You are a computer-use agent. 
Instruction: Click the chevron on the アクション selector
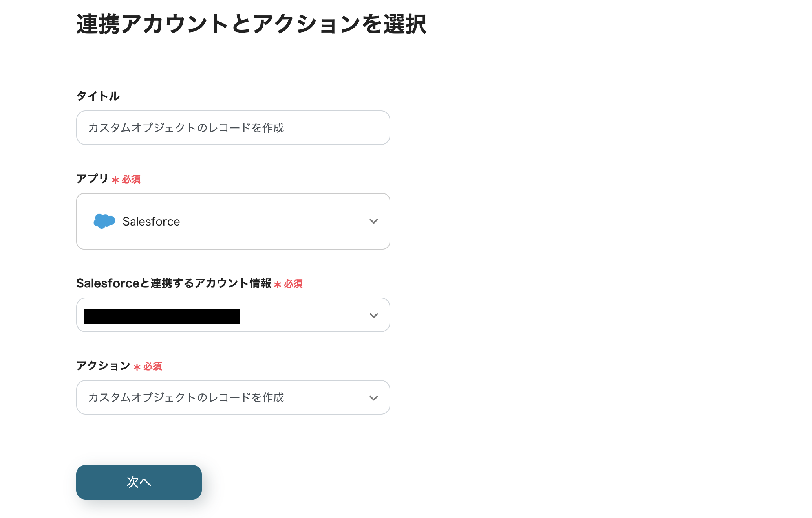tap(373, 397)
